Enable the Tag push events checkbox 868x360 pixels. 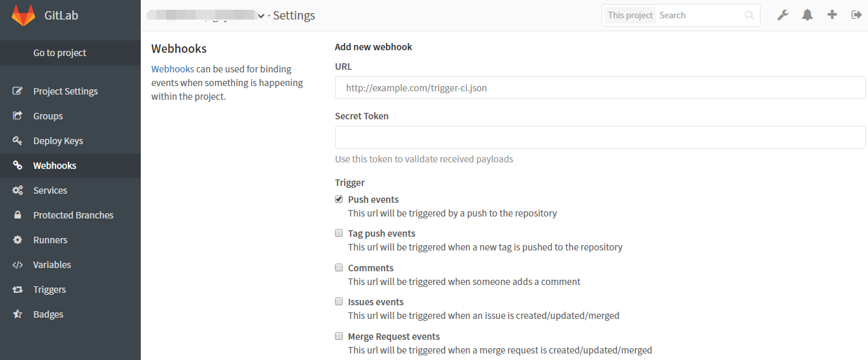click(339, 233)
